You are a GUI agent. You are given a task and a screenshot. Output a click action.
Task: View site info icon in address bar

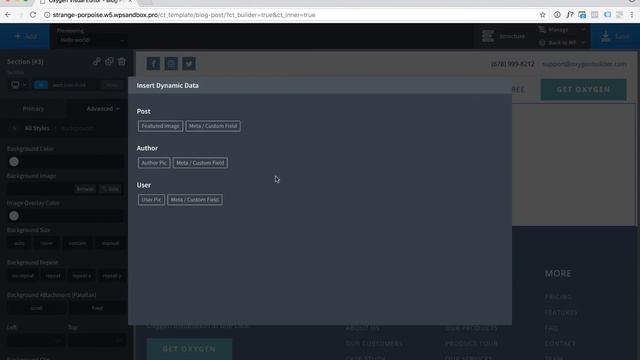[47, 15]
